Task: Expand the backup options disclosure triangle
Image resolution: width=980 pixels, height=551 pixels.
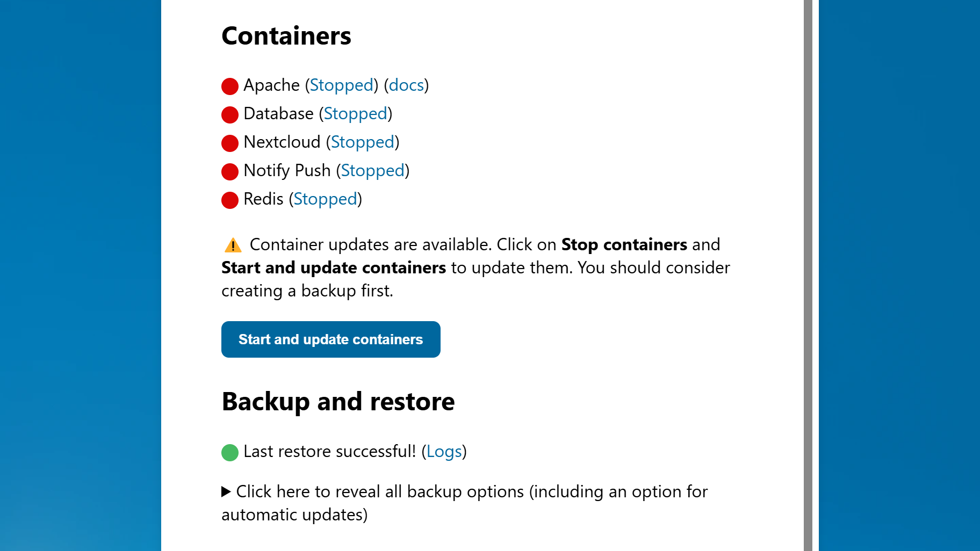Action: [226, 491]
